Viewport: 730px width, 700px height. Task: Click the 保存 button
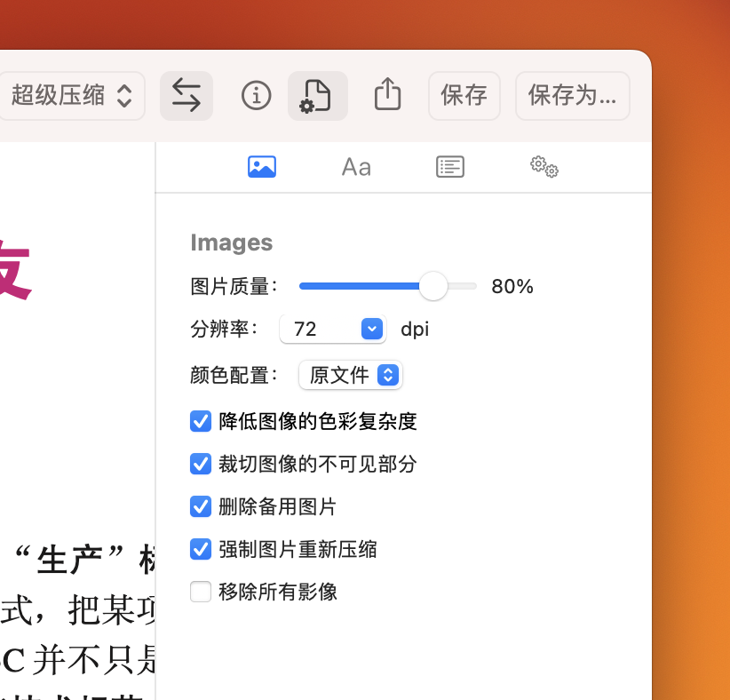click(x=464, y=96)
